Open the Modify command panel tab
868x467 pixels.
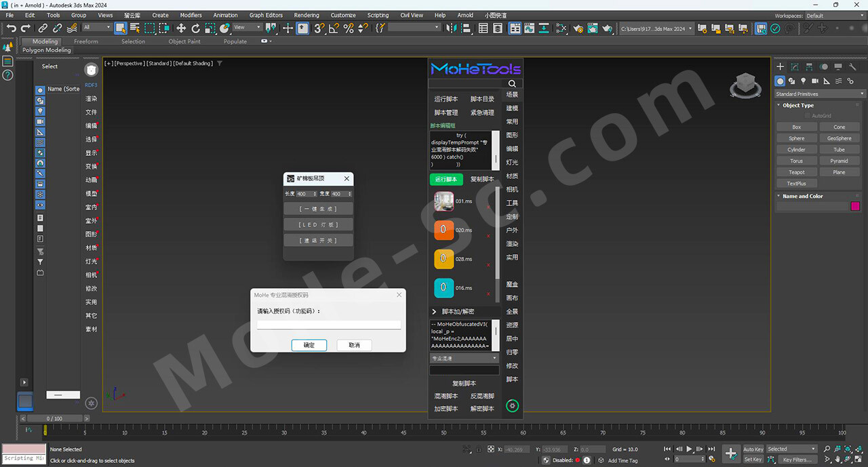pyautogui.click(x=794, y=67)
